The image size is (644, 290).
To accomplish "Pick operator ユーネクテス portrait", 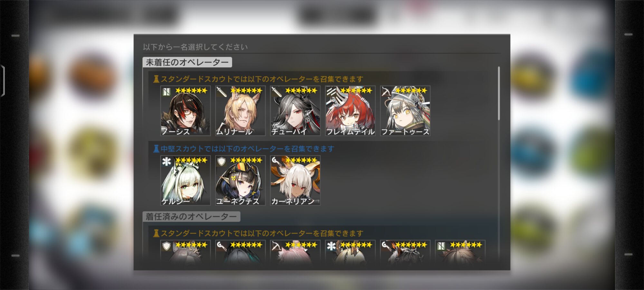I will tap(240, 180).
